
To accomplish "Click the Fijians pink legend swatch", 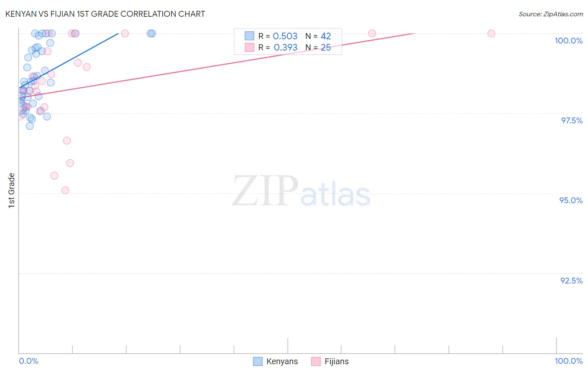I will point(316,361).
